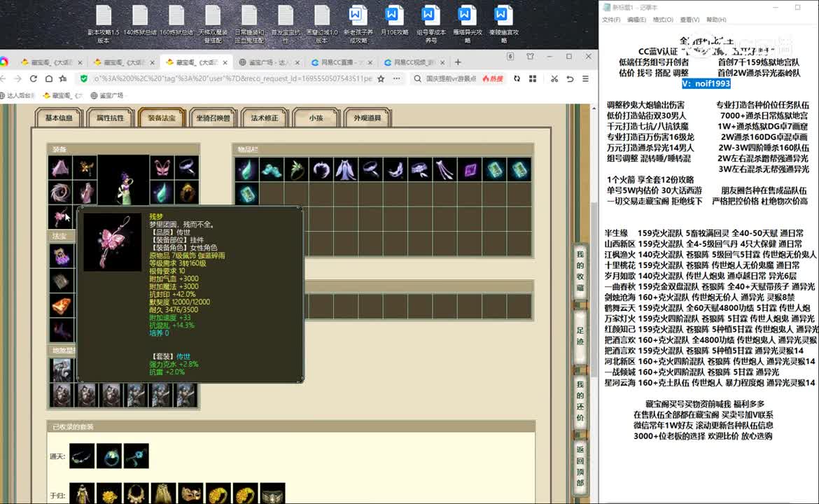Open the 达人后台 bookmark
Image resolution: width=819 pixels, height=504 pixels.
point(17,96)
